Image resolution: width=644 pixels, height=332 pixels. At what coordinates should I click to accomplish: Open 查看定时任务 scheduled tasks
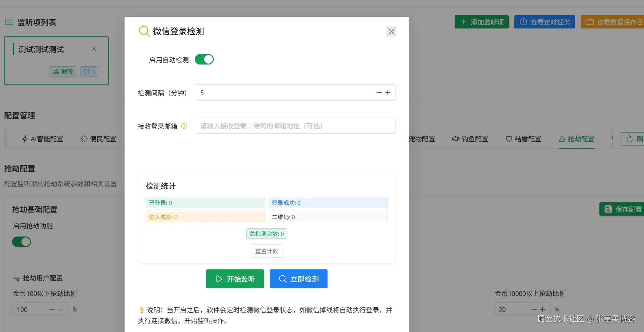pyautogui.click(x=544, y=22)
